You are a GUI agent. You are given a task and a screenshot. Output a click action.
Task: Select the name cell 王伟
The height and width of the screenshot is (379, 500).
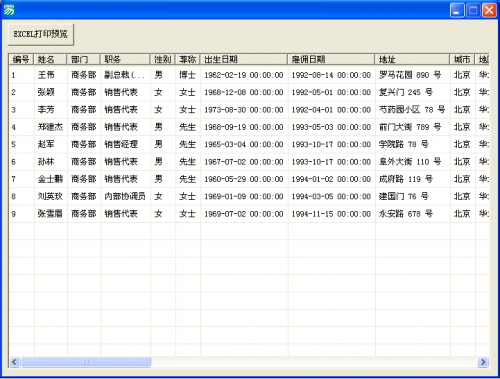click(51, 75)
